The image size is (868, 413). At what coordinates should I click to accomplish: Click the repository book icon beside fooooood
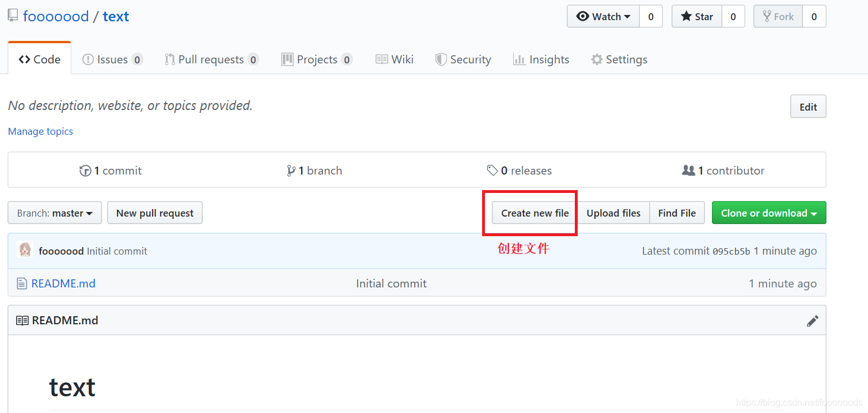pos(13,16)
